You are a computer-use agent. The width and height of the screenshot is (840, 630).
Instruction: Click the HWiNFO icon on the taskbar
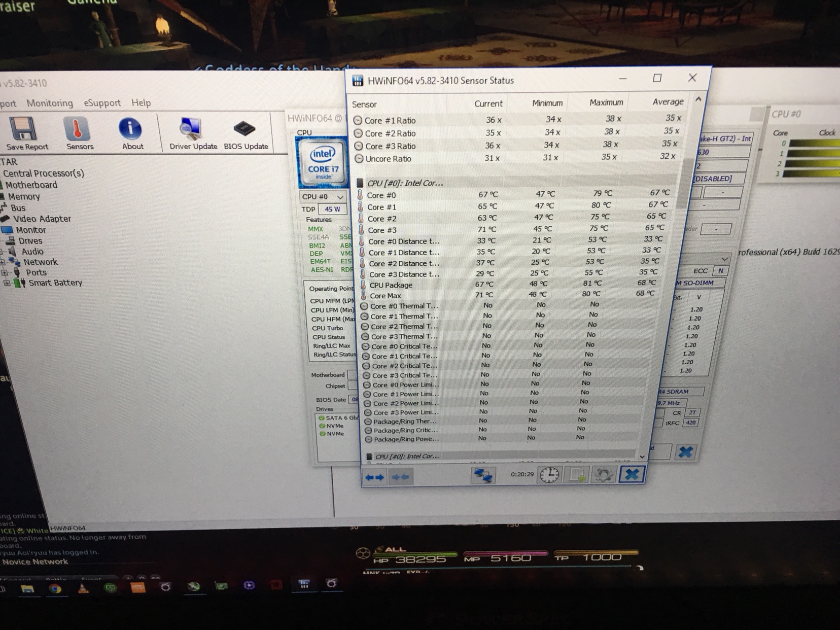tap(304, 584)
